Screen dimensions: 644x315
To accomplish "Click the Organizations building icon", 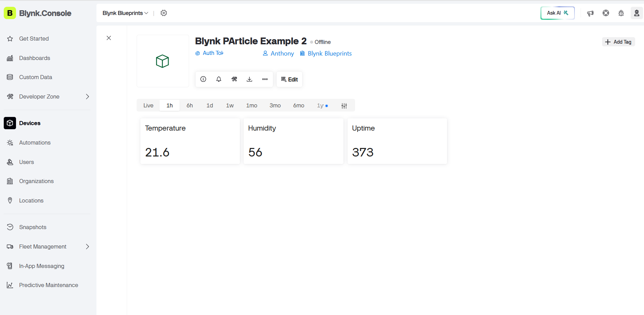I will pyautogui.click(x=10, y=181).
